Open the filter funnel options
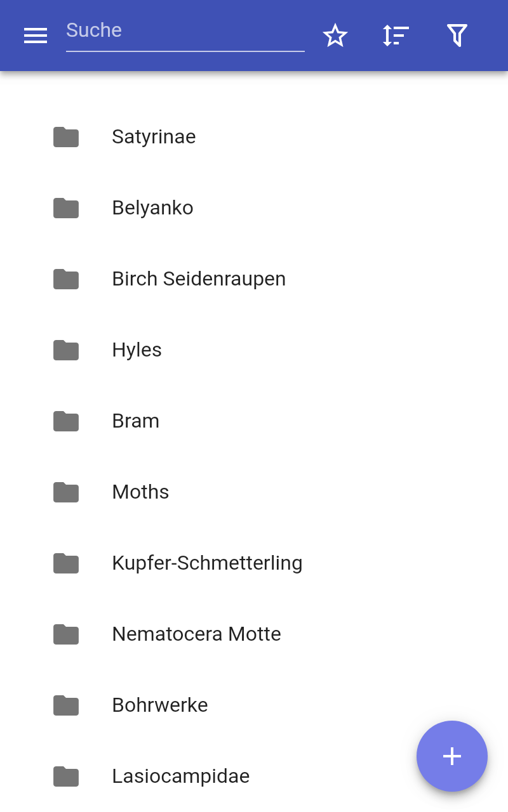The image size is (508, 812). pyautogui.click(x=457, y=36)
